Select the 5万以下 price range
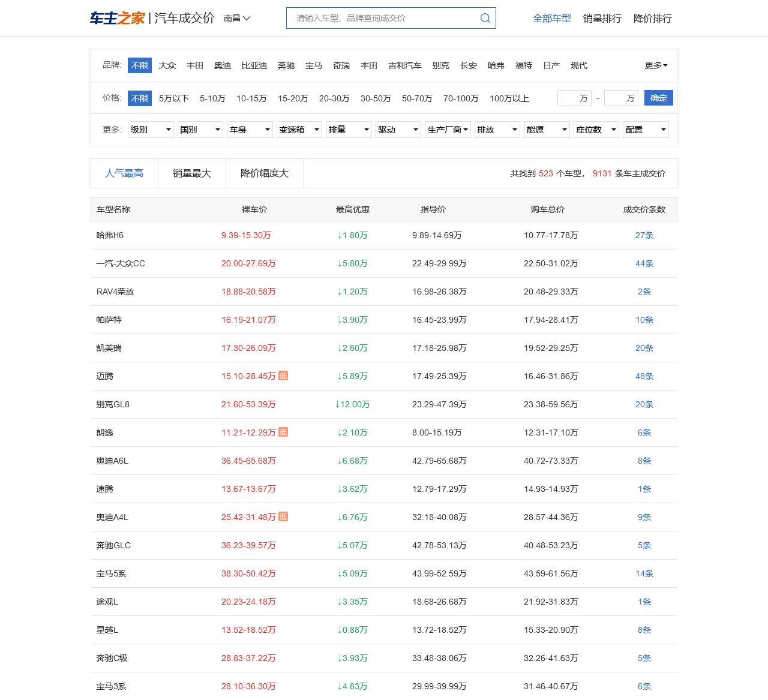 click(x=174, y=98)
